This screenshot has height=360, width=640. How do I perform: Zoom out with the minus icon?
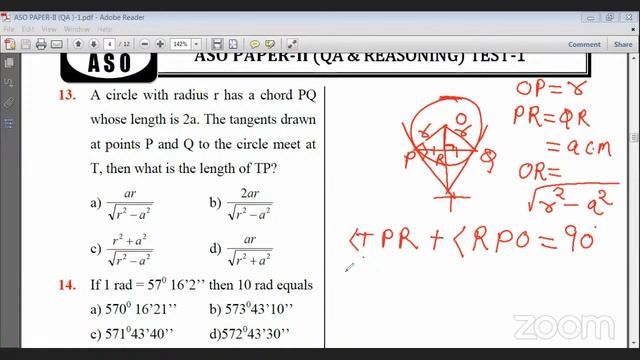tap(144, 44)
